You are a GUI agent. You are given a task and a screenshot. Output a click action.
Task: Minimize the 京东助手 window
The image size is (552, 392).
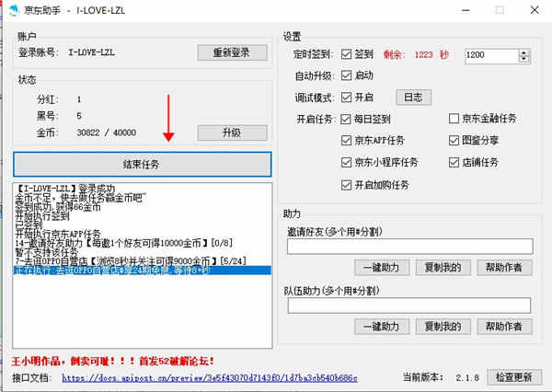click(466, 10)
